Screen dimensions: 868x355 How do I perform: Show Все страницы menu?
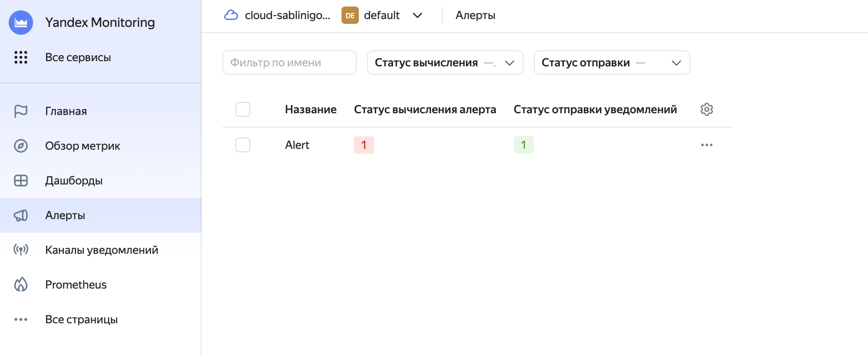101,319
